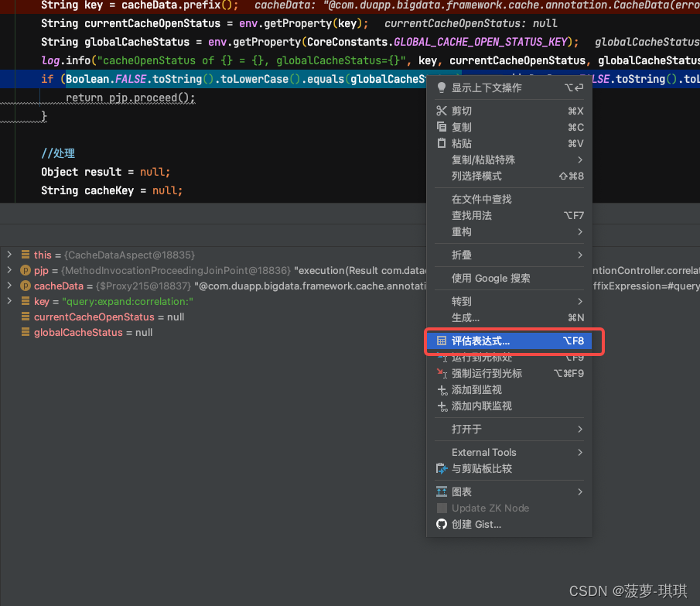Click the compare with clipboard icon
The width and height of the screenshot is (700, 606).
[442, 468]
